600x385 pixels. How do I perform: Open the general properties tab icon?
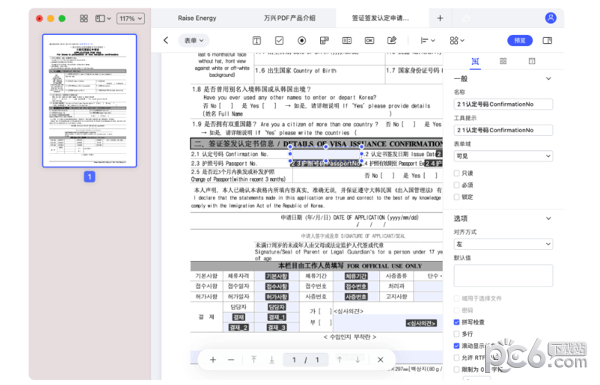(475, 61)
